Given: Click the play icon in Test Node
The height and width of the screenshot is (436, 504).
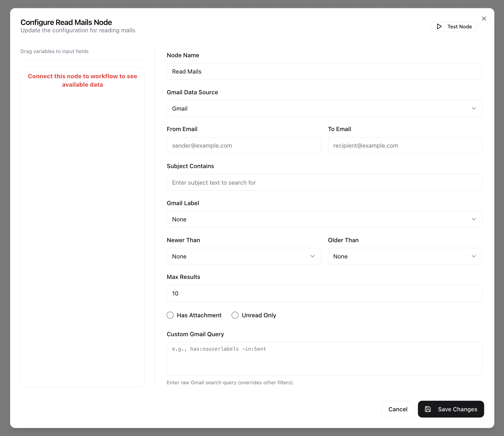Looking at the screenshot, I should pyautogui.click(x=439, y=27).
